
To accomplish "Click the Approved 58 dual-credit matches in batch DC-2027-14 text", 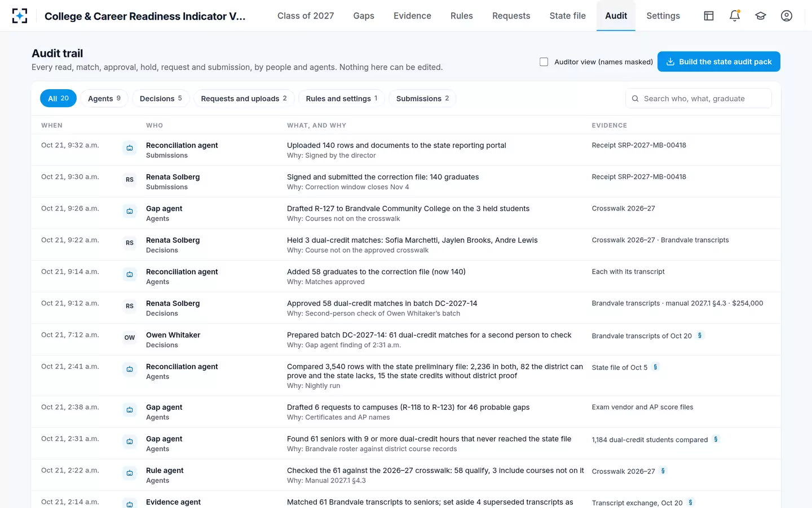I will pyautogui.click(x=382, y=303).
